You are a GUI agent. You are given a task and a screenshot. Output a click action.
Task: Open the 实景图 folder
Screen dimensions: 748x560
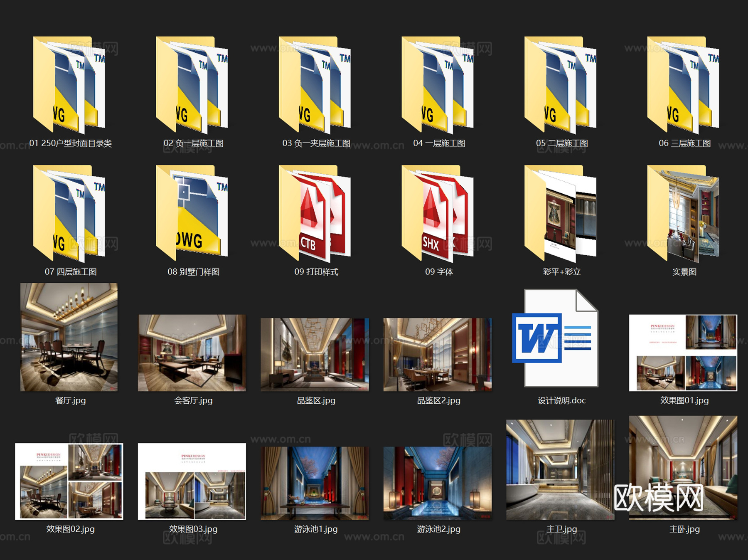[x=683, y=214]
